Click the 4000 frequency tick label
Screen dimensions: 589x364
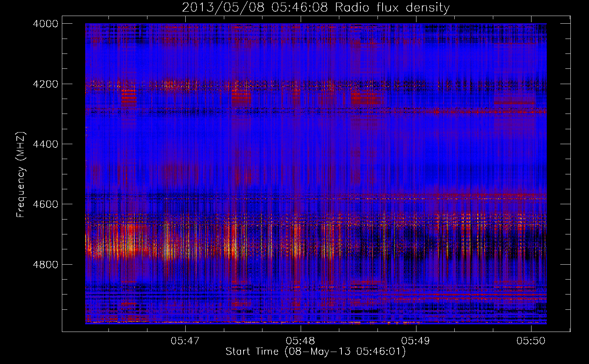46,24
